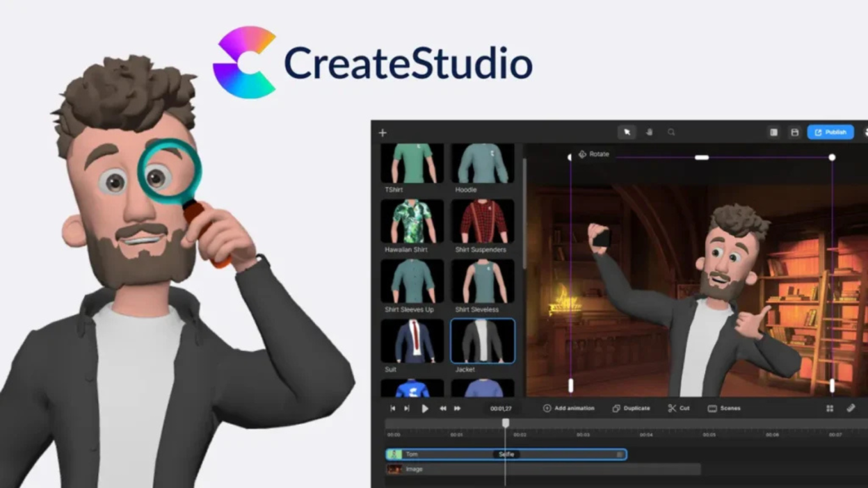This screenshot has width=868, height=488.
Task: Select the pointer selection tool
Action: [x=627, y=132]
